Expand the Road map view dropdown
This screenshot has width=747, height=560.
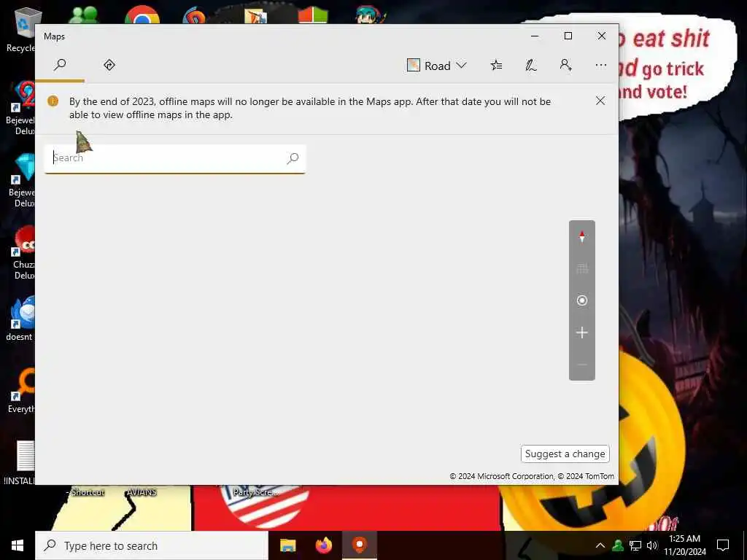coord(436,66)
